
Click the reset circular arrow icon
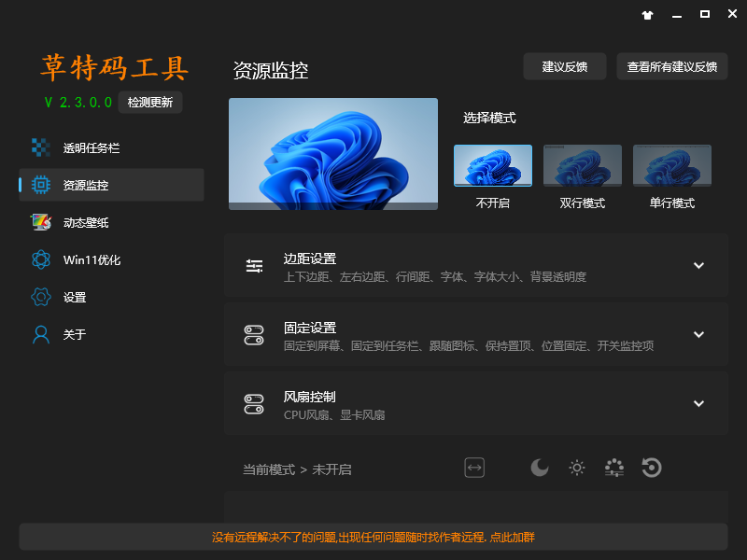pyautogui.click(x=652, y=468)
